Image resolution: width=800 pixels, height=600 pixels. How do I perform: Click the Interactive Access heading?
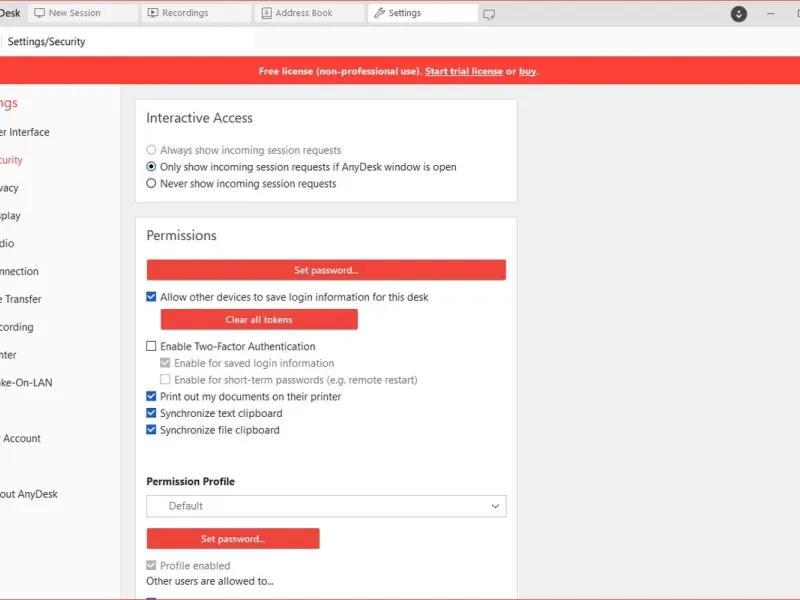coord(199,118)
